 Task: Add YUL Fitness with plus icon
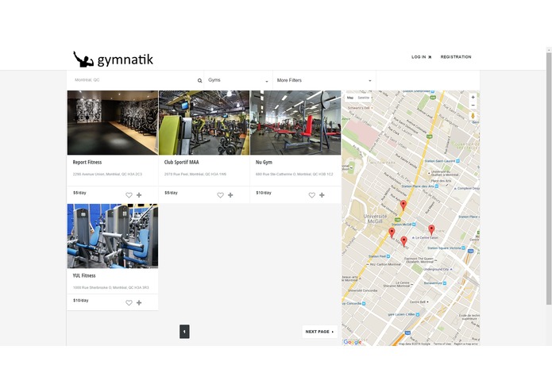(139, 302)
